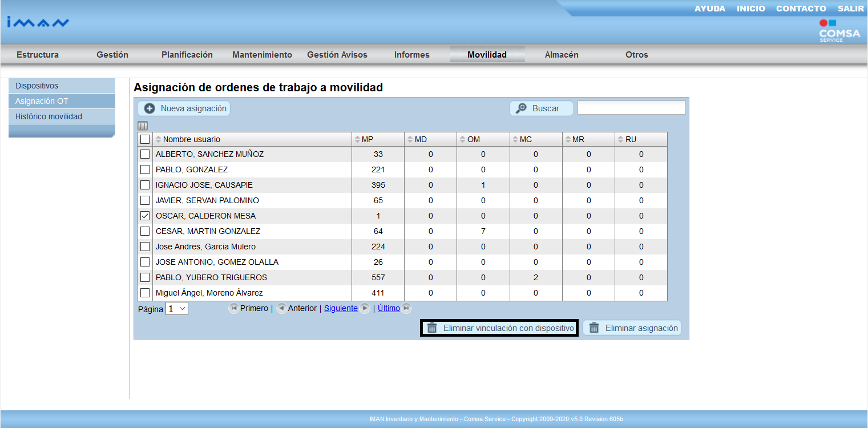Click the trash icon for Eliminar vinculación
Viewport: 868px width, 428px height.
tap(432, 328)
